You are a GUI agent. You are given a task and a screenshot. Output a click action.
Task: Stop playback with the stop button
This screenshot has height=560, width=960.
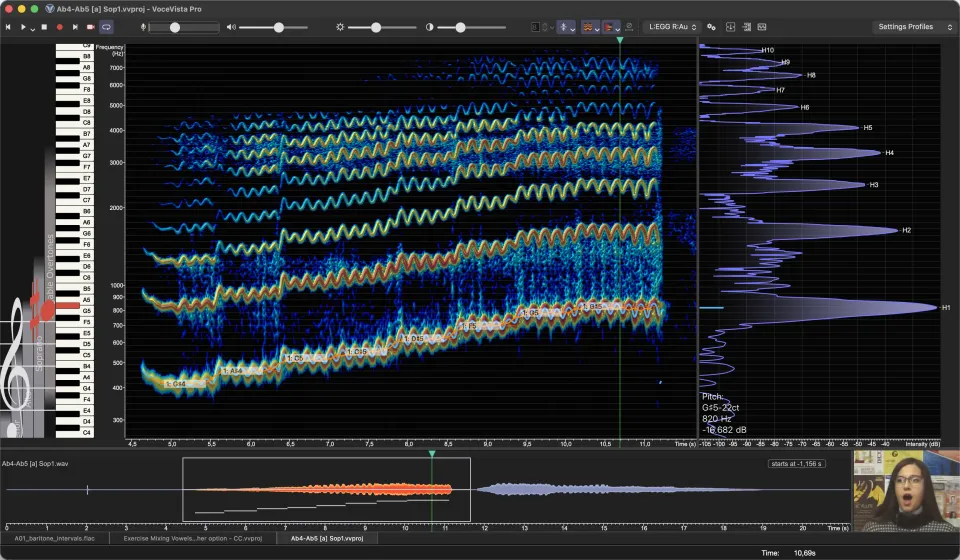click(x=44, y=27)
